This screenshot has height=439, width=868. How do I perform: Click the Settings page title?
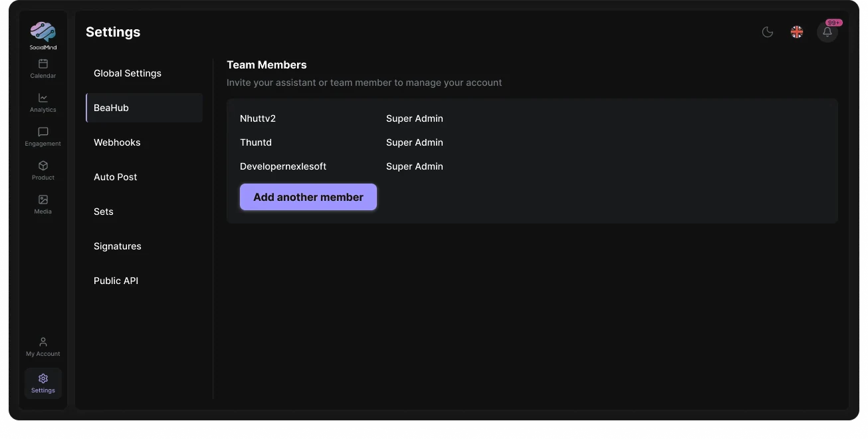(x=113, y=32)
